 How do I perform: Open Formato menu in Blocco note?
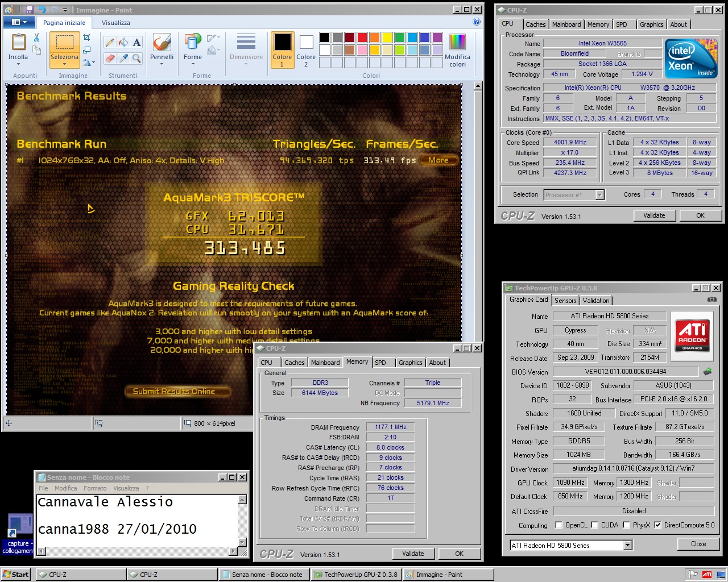pyautogui.click(x=95, y=488)
